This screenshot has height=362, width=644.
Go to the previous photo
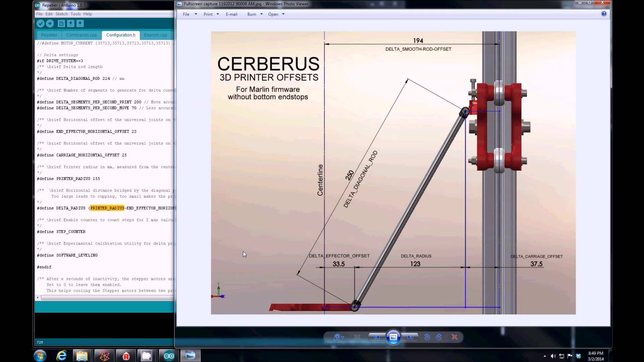pos(377,337)
